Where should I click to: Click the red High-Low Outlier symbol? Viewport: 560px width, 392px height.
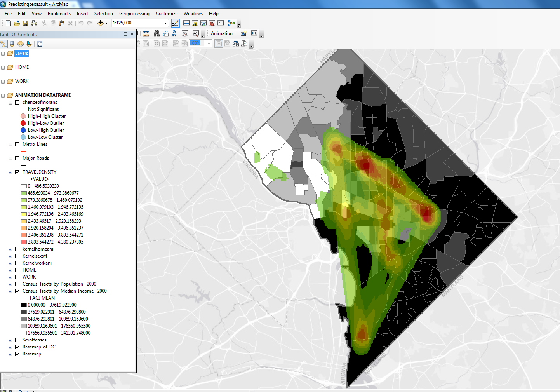click(x=23, y=123)
